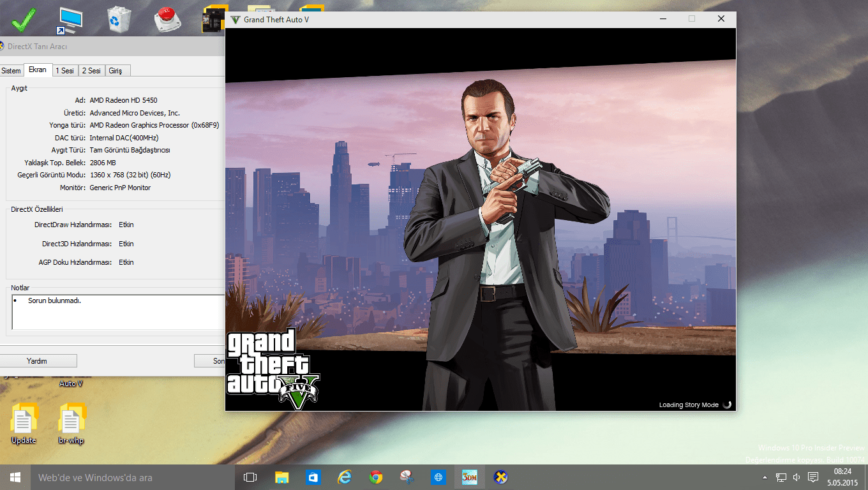The height and width of the screenshot is (490, 868).
Task: Open the red button desktop icon
Action: [x=167, y=20]
